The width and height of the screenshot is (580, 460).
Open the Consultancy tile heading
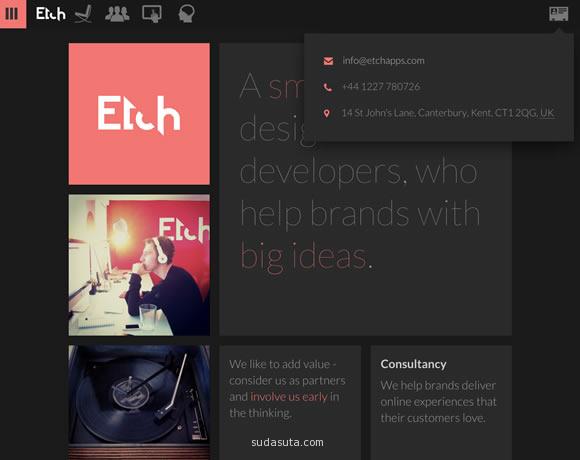point(413,364)
